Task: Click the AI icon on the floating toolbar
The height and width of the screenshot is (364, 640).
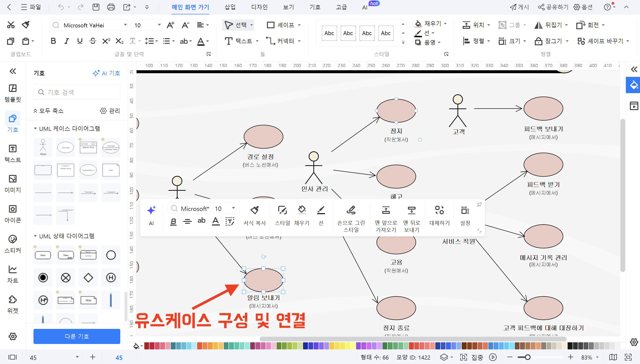Action: pyautogui.click(x=151, y=214)
